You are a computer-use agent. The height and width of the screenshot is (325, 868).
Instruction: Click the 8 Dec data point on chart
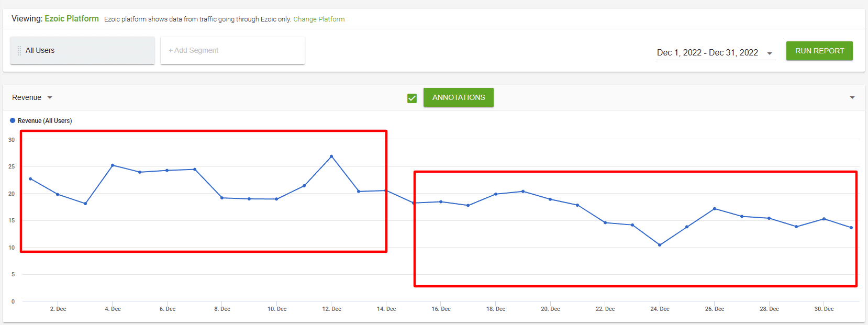coord(222,198)
